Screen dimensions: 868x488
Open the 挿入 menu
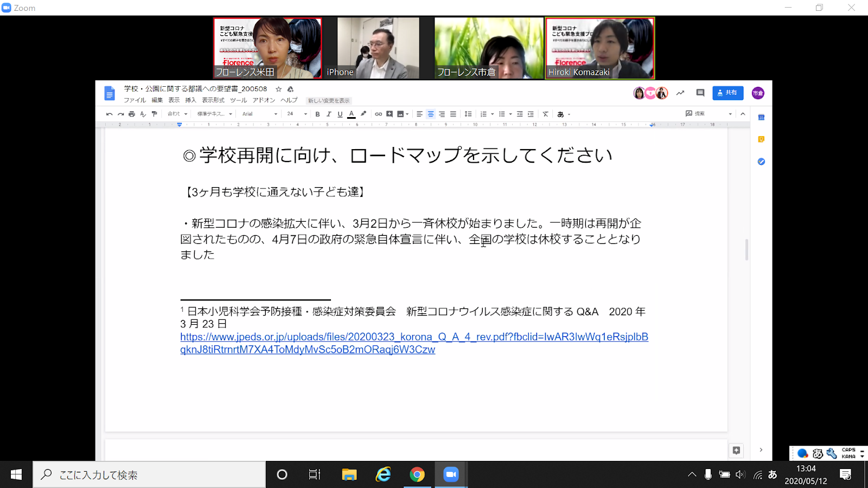[x=190, y=100]
